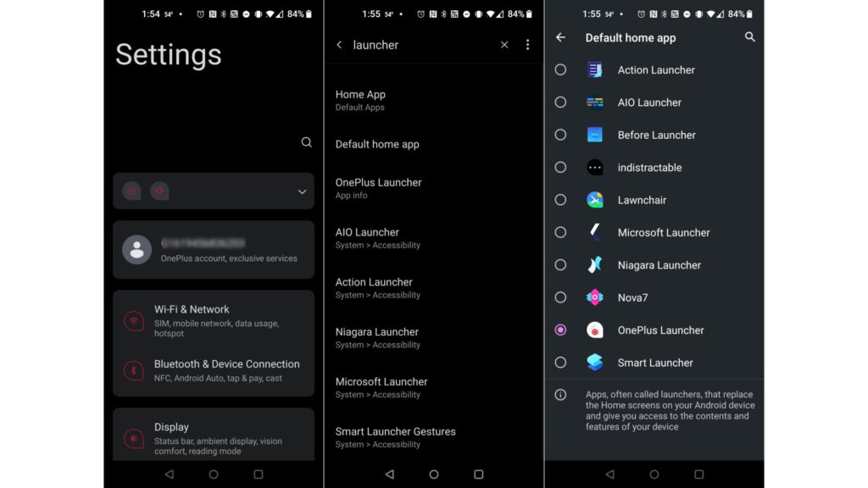Select Nova7 radio button
868x488 pixels.
pyautogui.click(x=560, y=297)
